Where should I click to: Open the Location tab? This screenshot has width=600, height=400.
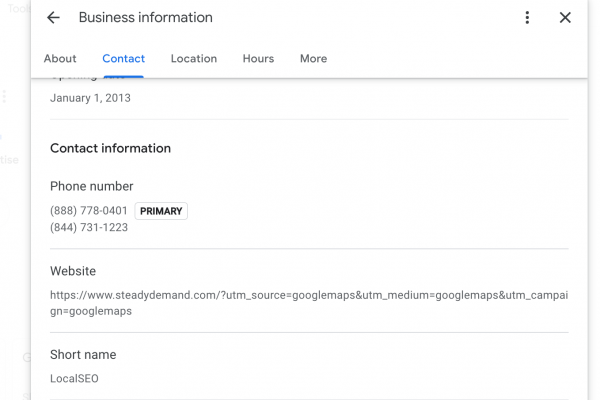(x=194, y=59)
